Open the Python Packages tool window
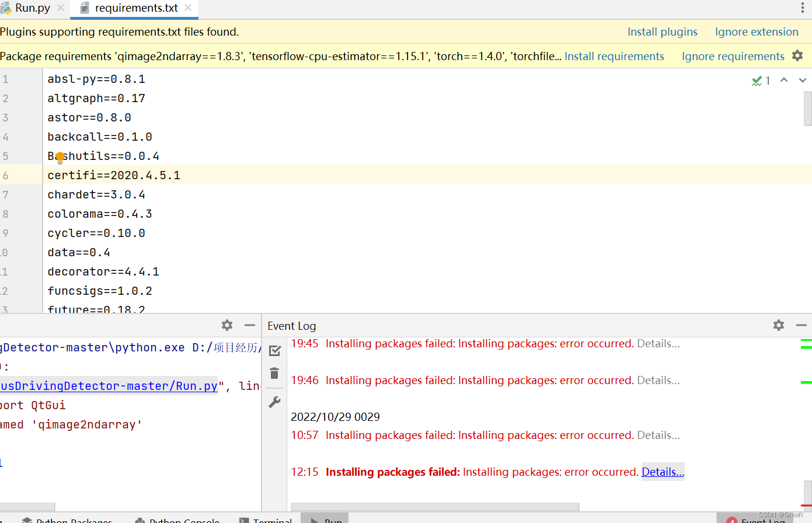Image resolution: width=812 pixels, height=523 pixels. tap(67, 519)
